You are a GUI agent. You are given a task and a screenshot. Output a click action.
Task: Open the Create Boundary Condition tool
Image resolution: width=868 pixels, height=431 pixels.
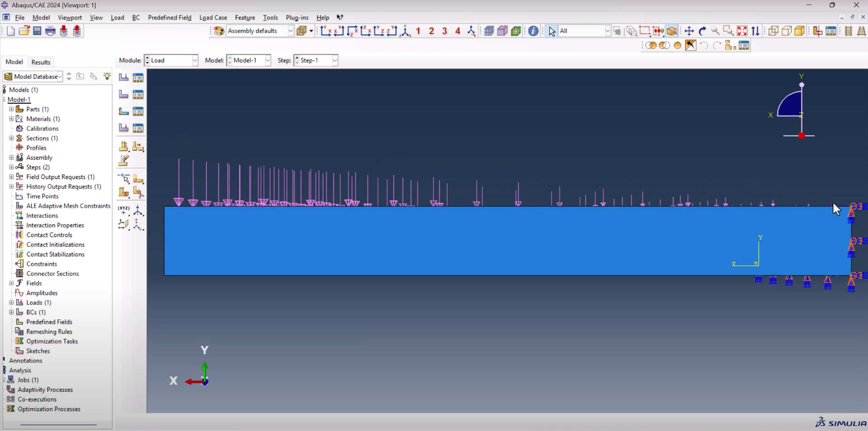pos(124,94)
